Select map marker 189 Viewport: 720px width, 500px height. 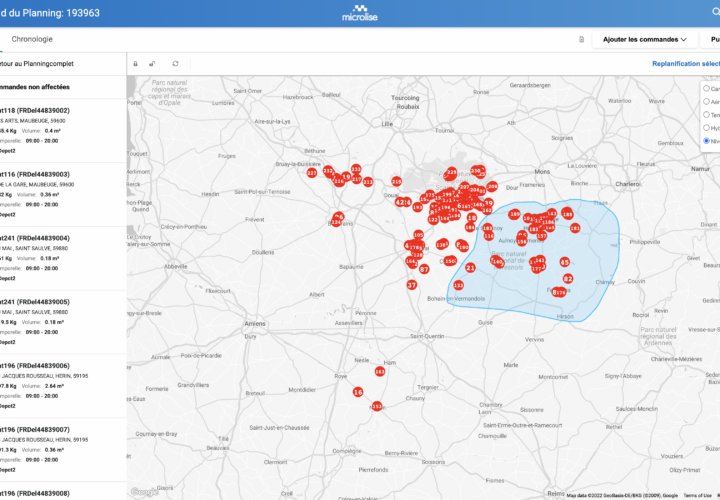pos(514,214)
